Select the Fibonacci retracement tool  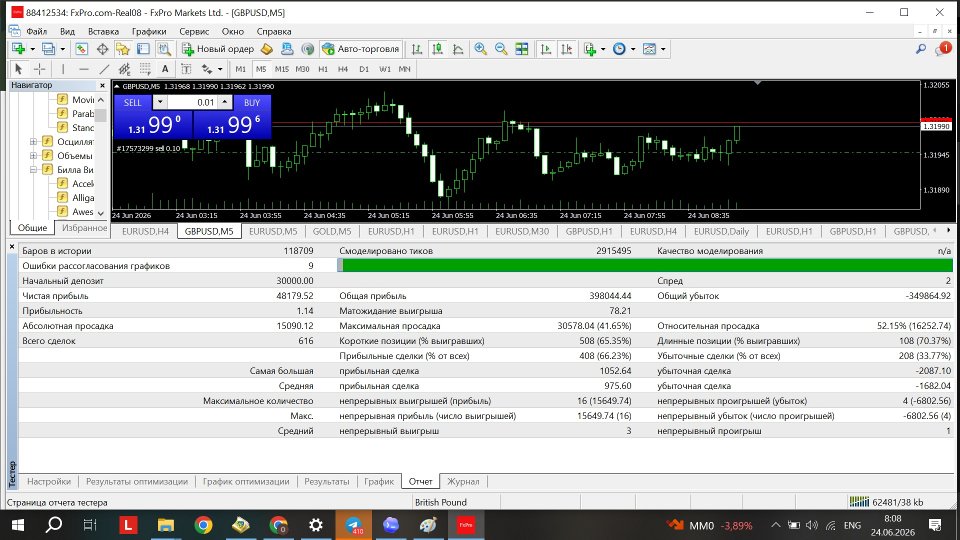coord(144,69)
